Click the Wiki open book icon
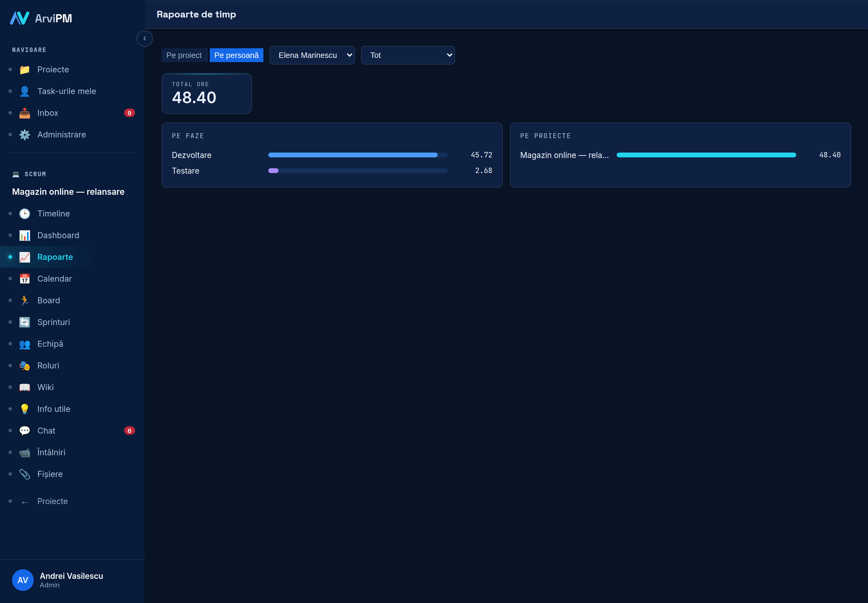 [x=25, y=387]
